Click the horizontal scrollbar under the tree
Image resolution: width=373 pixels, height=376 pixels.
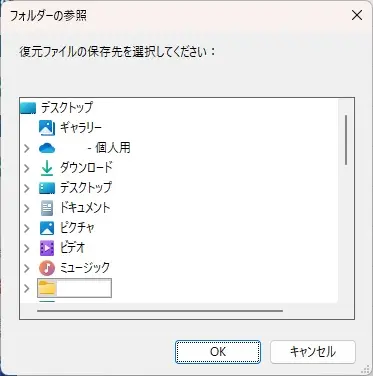[160, 311]
